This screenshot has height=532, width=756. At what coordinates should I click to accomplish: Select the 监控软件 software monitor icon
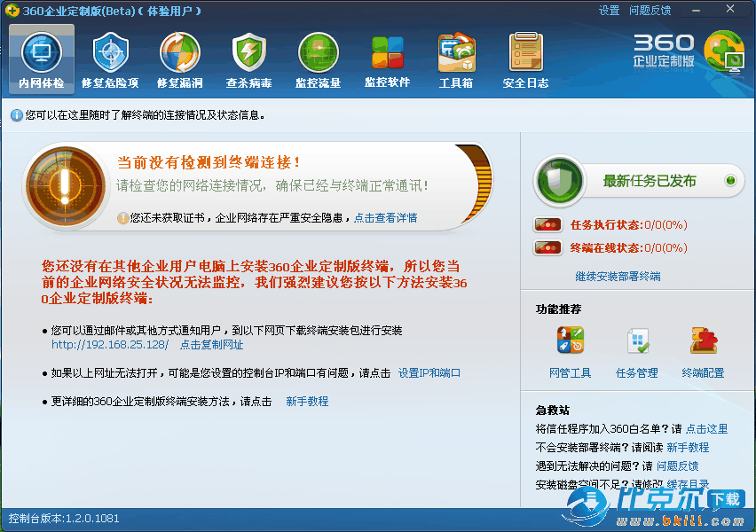387,59
